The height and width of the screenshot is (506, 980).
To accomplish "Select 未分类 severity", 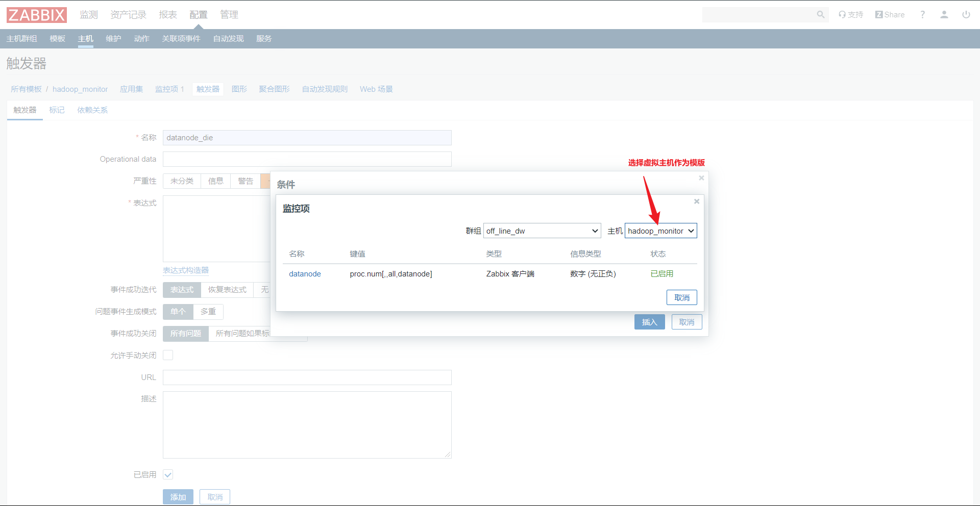I will tap(182, 181).
